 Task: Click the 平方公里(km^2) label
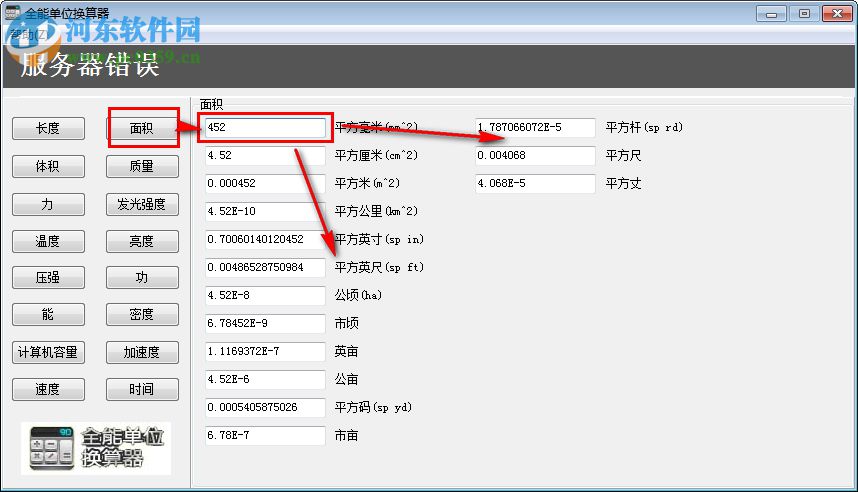pyautogui.click(x=376, y=211)
